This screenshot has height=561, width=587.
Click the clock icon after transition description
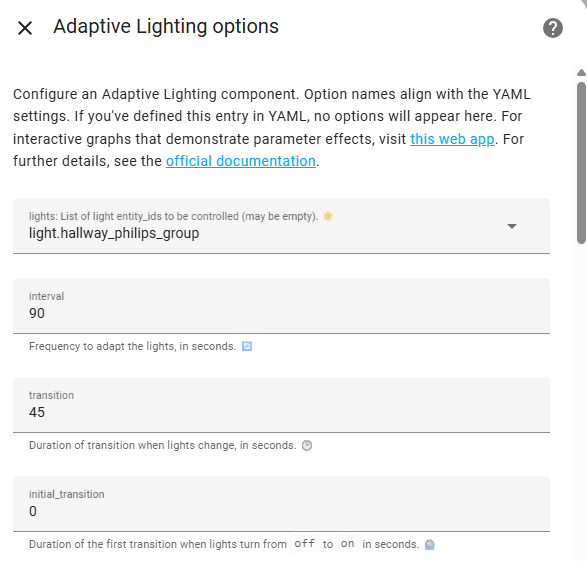pos(307,445)
